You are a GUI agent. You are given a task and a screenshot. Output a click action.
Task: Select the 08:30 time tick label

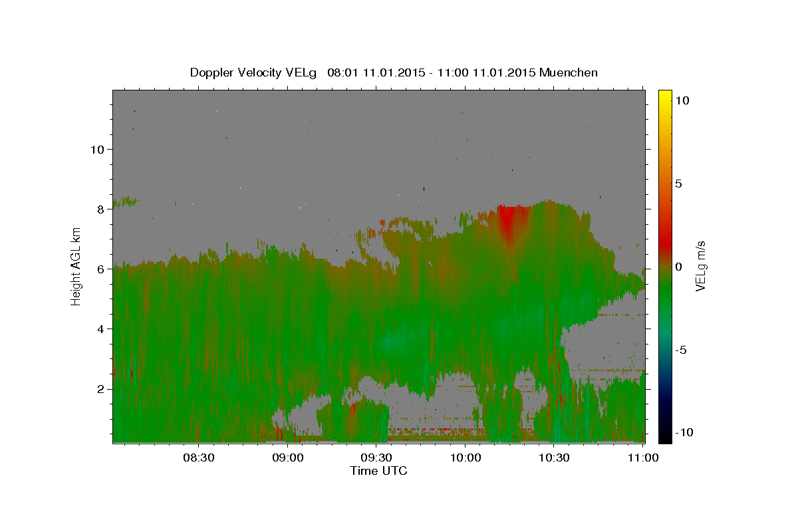point(198,458)
